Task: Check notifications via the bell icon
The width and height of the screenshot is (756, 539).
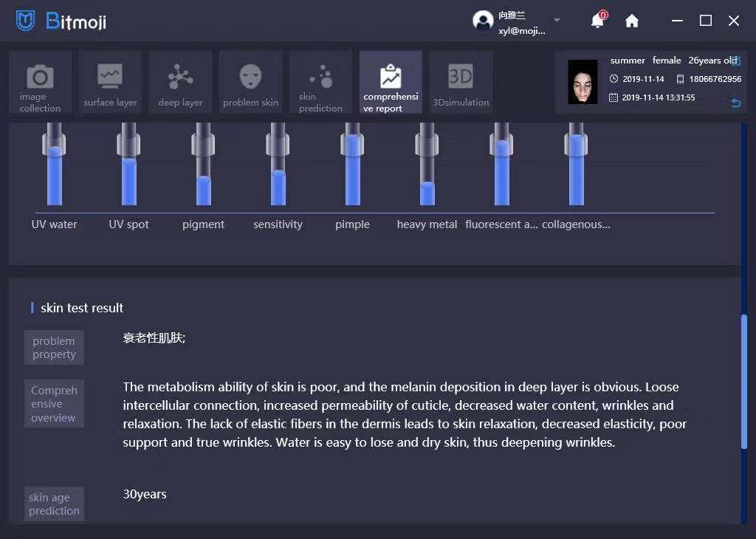Action: pos(597,21)
